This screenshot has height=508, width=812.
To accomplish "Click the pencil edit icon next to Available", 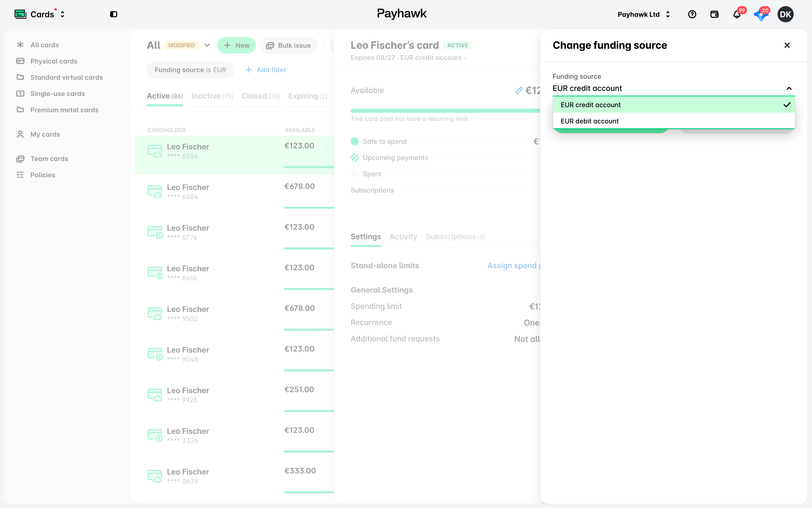I will 519,90.
